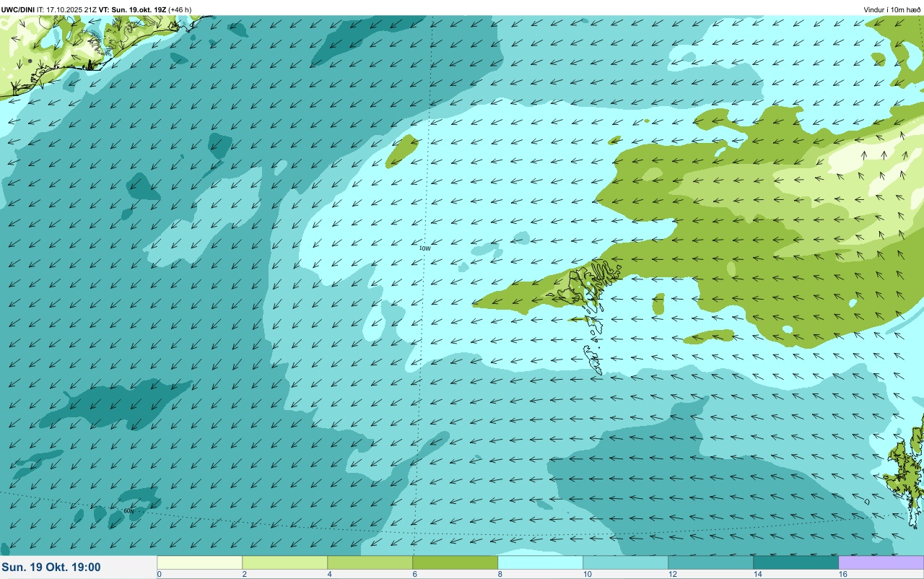Viewport: 924px width, 579px height.
Task: Click the legend scale value '4'
Action: click(329, 574)
